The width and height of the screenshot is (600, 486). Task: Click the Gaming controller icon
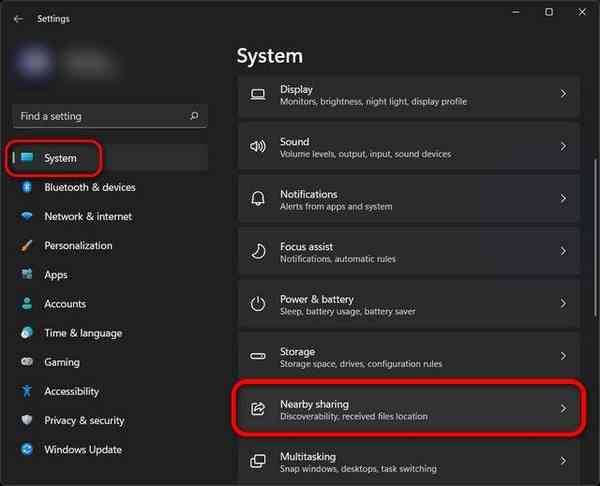click(27, 362)
